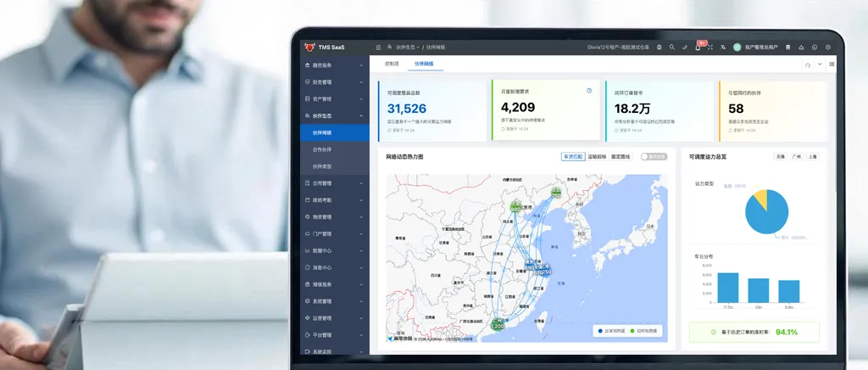Expand the 系统管理 sidebar chevron
The width and height of the screenshot is (868, 370).
[x=361, y=301]
